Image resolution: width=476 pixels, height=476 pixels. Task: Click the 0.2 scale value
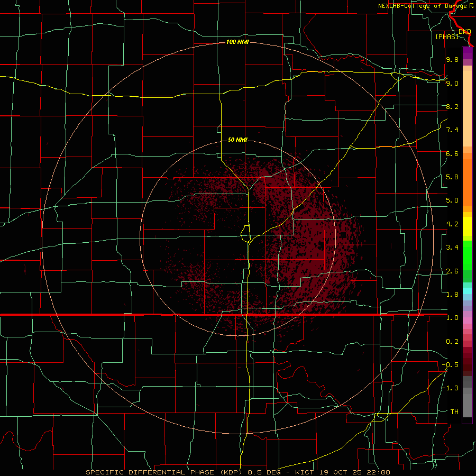coord(452,342)
